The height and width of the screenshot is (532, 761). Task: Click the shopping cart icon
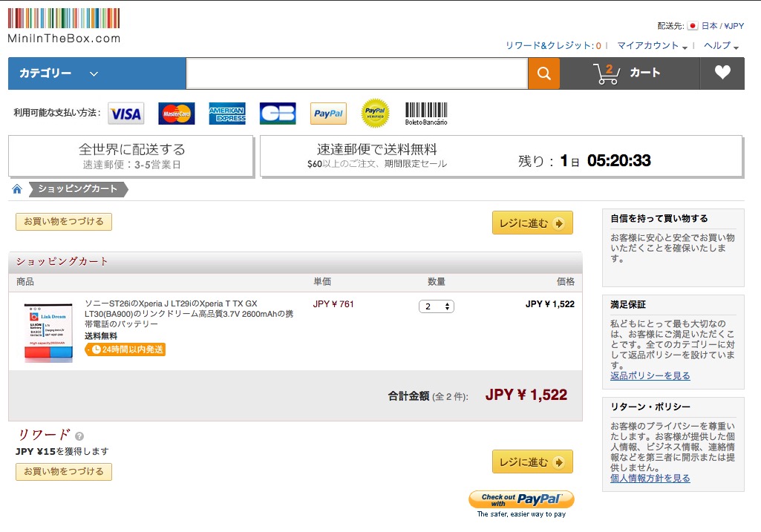(607, 73)
